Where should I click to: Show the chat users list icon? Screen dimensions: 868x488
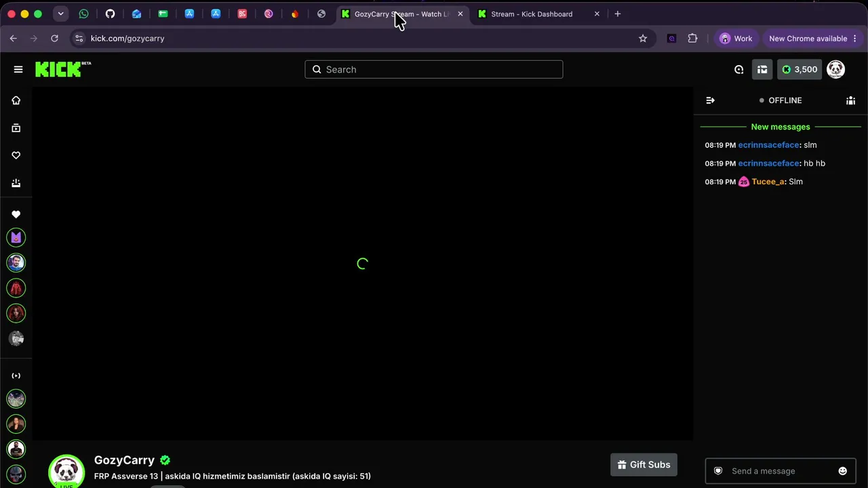pyautogui.click(x=850, y=100)
